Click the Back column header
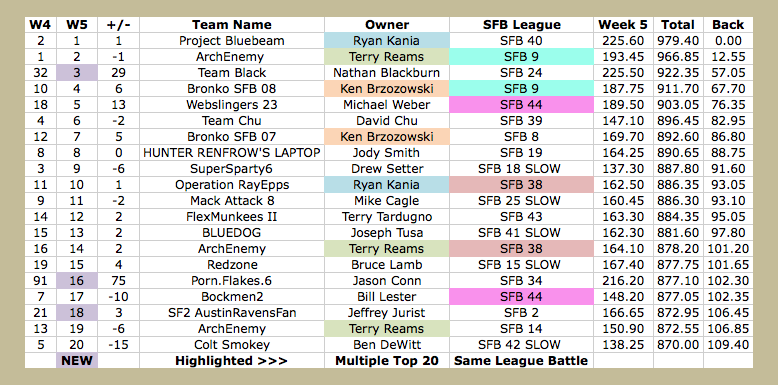The height and width of the screenshot is (385, 778). point(728,25)
